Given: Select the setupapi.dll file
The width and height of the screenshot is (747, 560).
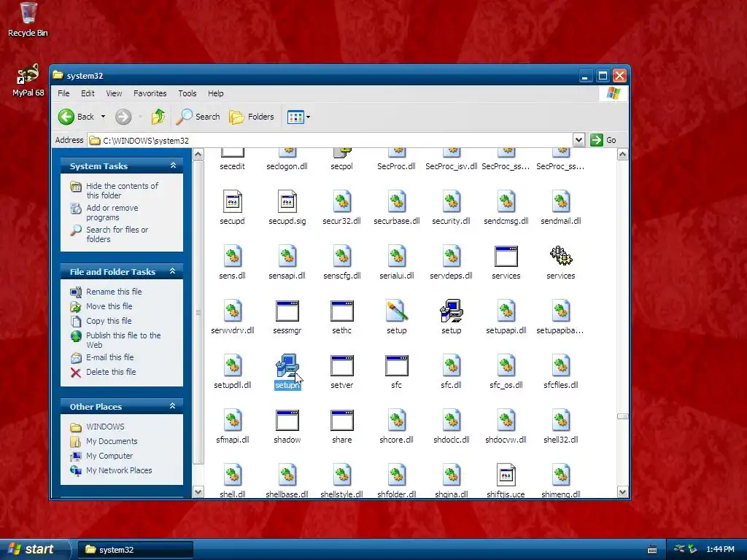Looking at the screenshot, I should (x=506, y=318).
